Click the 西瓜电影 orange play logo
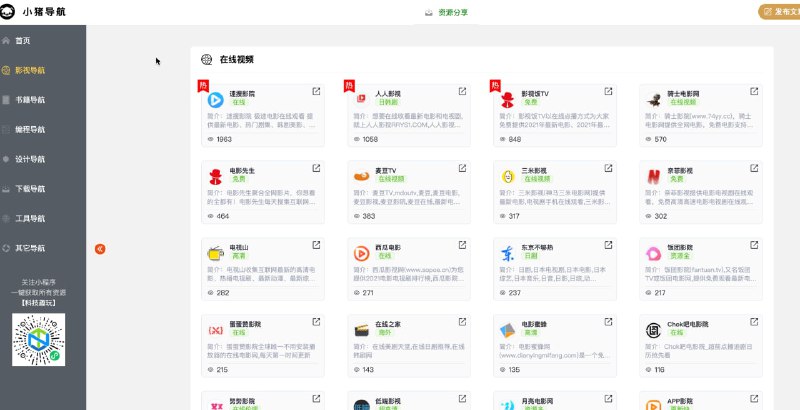 (361, 253)
